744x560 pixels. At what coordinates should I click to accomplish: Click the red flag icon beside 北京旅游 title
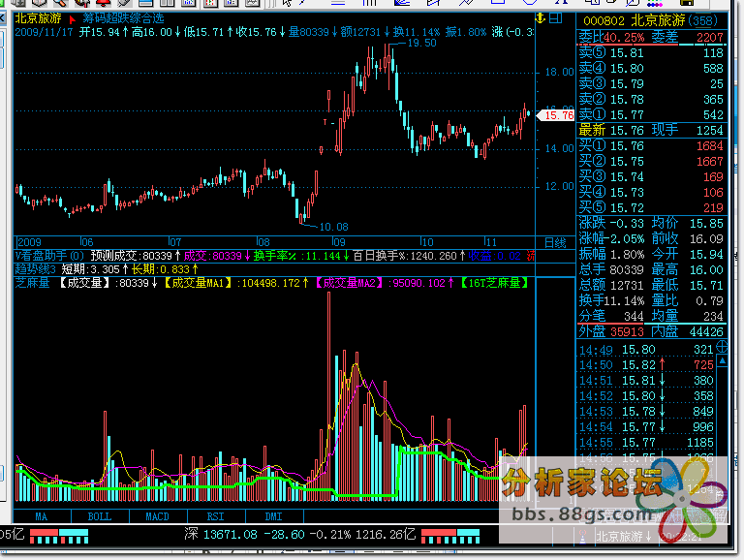(72, 18)
